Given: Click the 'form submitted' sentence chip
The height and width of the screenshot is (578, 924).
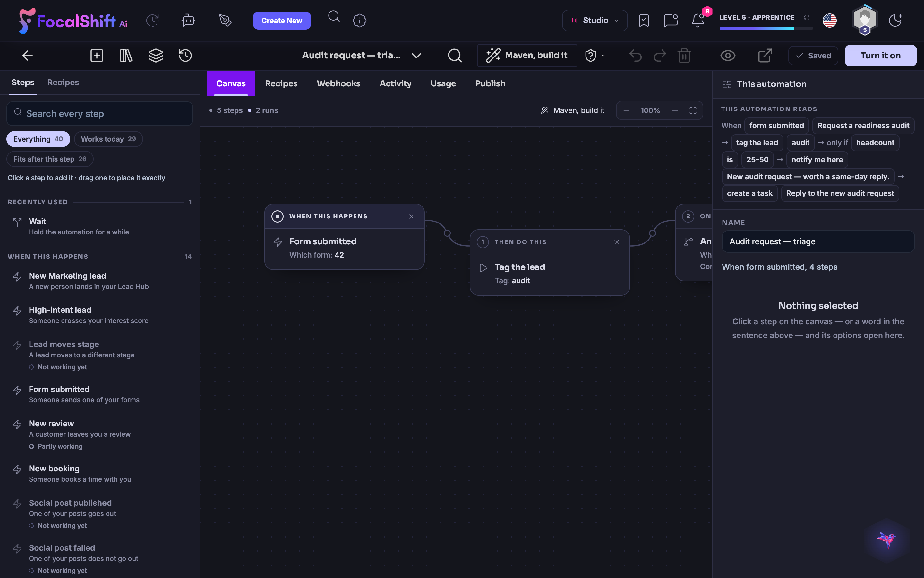Looking at the screenshot, I should [x=776, y=125].
